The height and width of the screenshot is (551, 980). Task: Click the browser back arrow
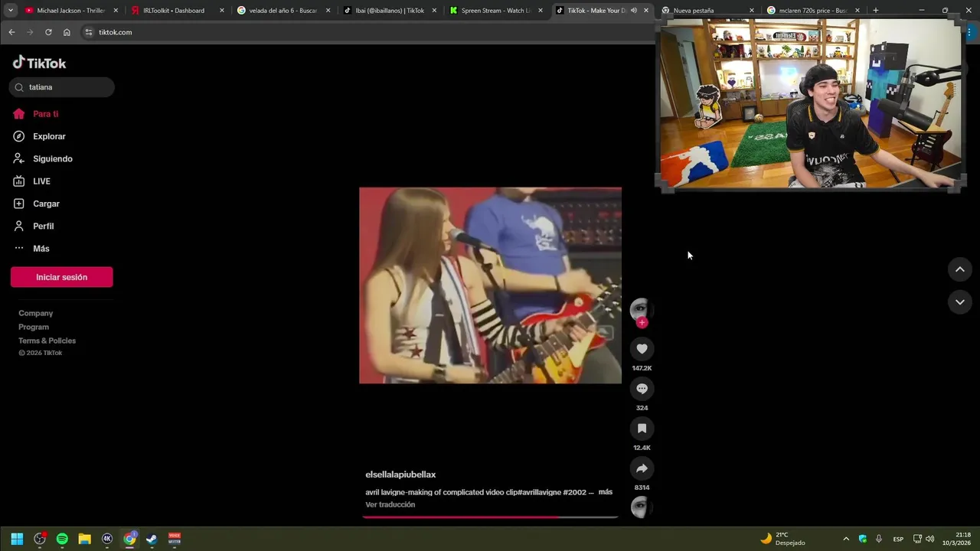pyautogui.click(x=11, y=32)
